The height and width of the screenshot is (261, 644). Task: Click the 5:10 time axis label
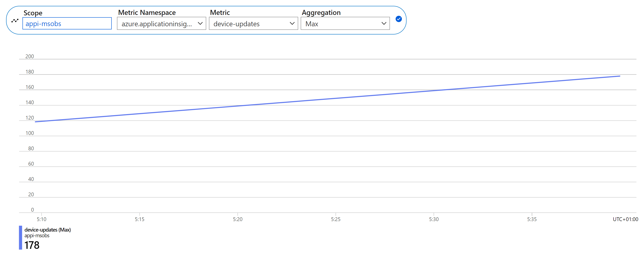(x=42, y=219)
